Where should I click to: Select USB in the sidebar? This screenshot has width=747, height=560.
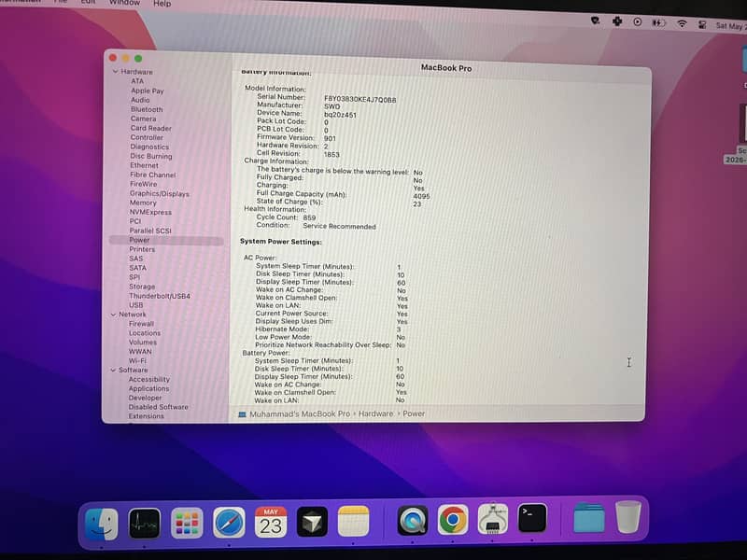coord(135,305)
